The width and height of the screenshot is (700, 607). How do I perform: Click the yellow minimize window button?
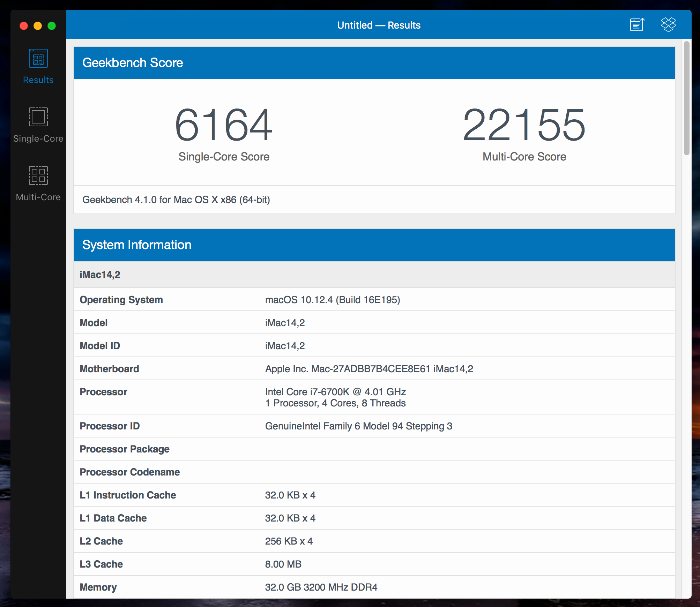click(x=38, y=26)
